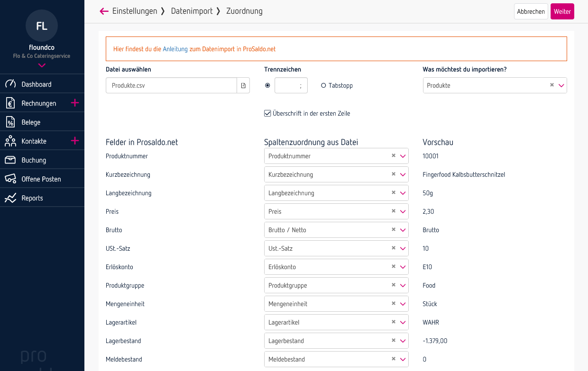Viewport: 588px width, 371px height.
Task: Click the Reports chart icon
Action: [10, 198]
